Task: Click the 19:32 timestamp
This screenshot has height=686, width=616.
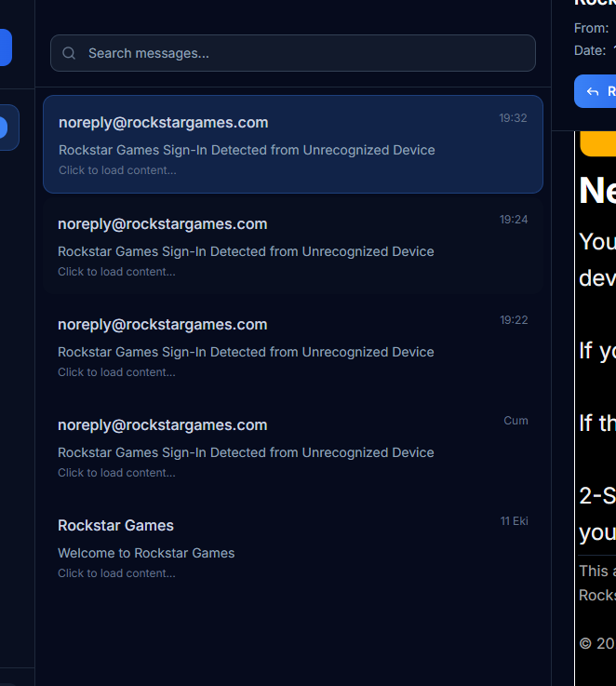Action: coord(513,118)
